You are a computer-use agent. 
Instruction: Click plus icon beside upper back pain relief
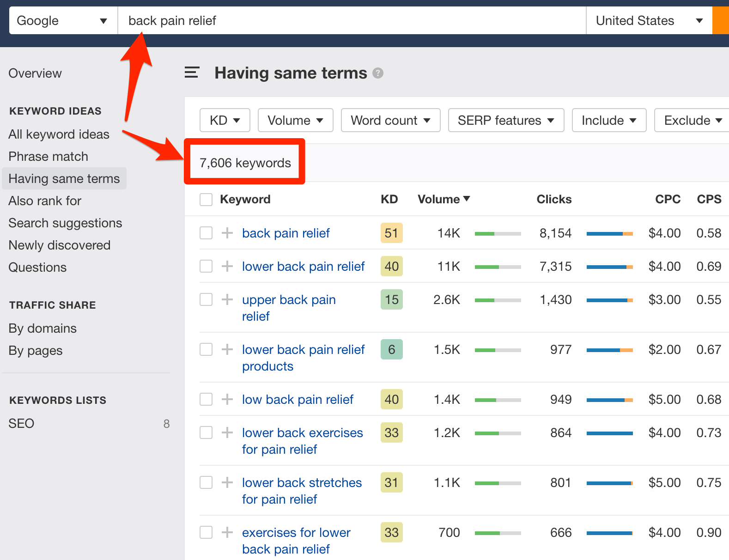(227, 299)
